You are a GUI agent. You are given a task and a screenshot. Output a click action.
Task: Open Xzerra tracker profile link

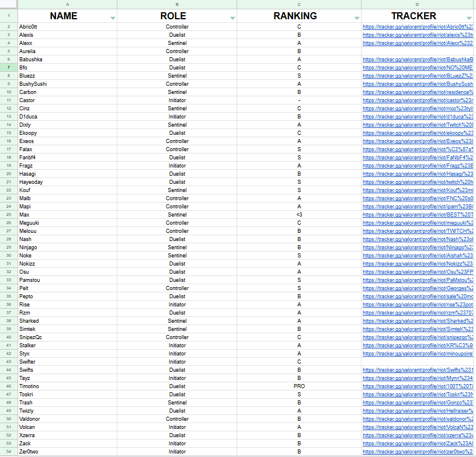[x=418, y=435]
